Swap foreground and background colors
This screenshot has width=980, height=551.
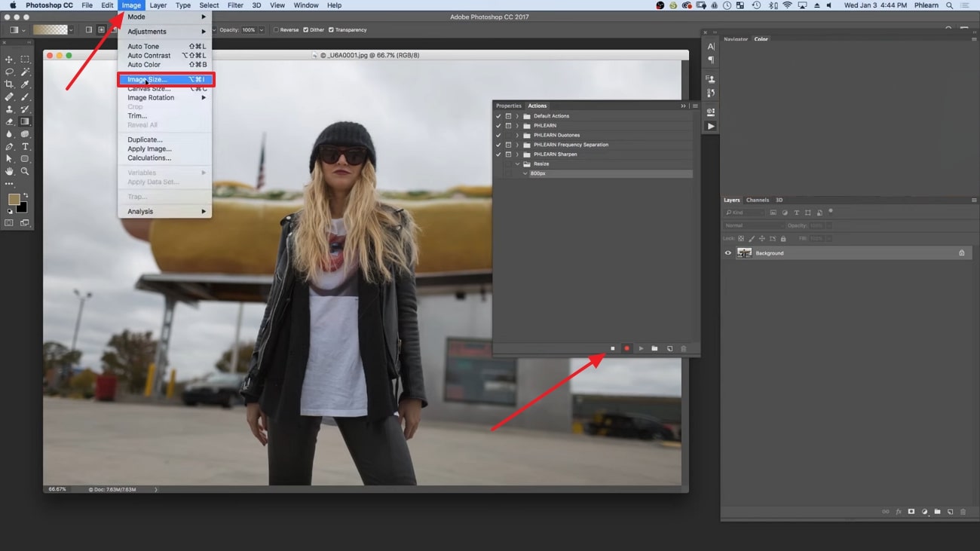click(x=25, y=195)
